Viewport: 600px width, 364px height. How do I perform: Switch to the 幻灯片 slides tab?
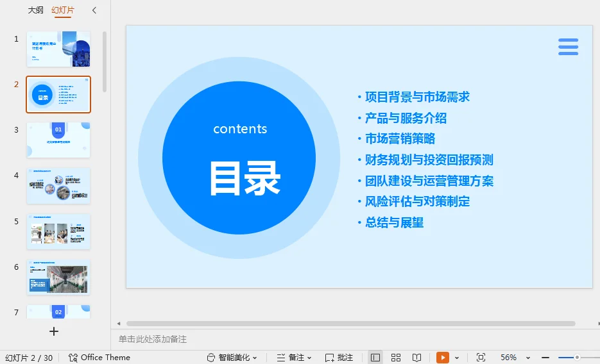tap(62, 10)
